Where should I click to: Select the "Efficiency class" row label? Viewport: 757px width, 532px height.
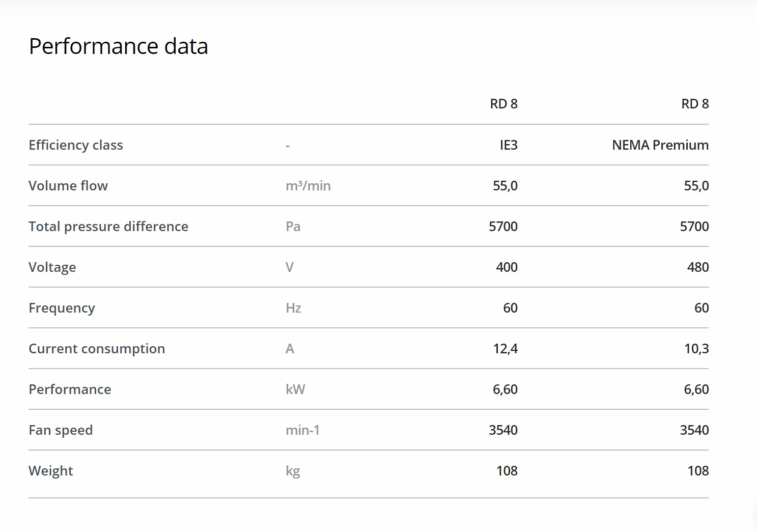76,145
